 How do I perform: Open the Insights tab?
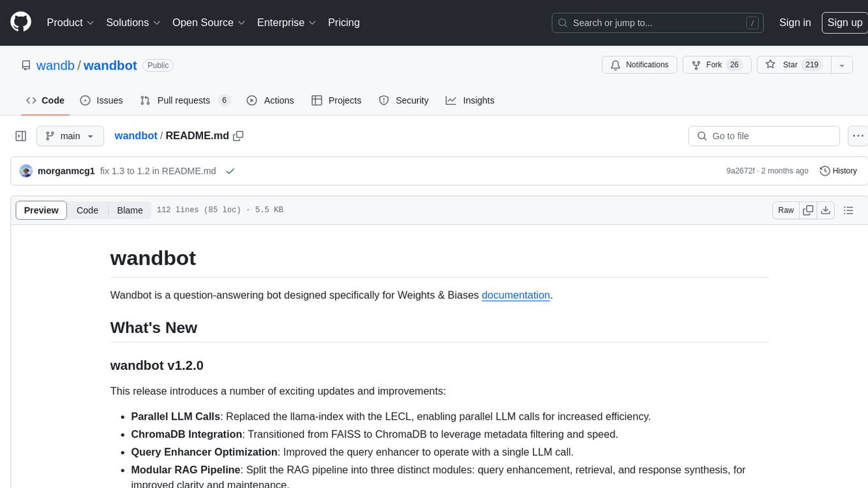point(470,100)
